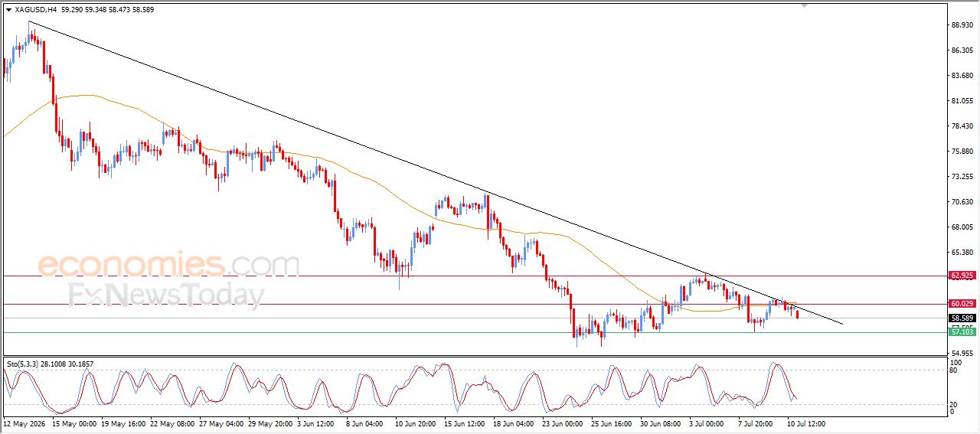Click the 70.630 price scale value
980x434 pixels.
click(x=962, y=202)
